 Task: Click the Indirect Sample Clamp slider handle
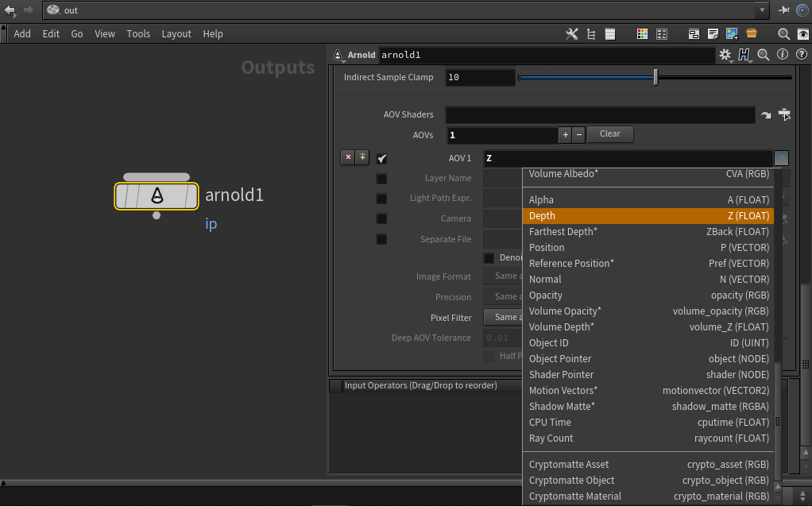pos(655,77)
